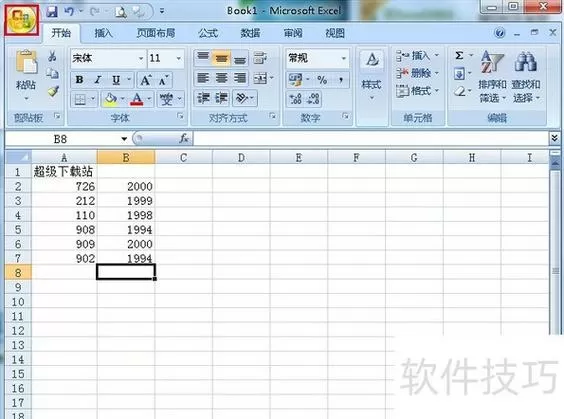
Task: Switch to the 公式 ribbon tab
Action: (208, 33)
